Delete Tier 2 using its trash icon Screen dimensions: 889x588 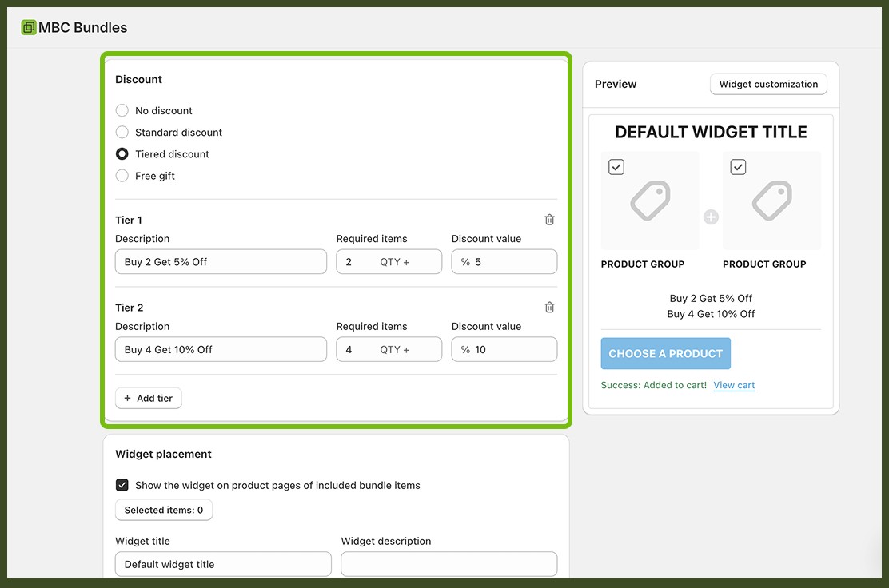(x=549, y=307)
